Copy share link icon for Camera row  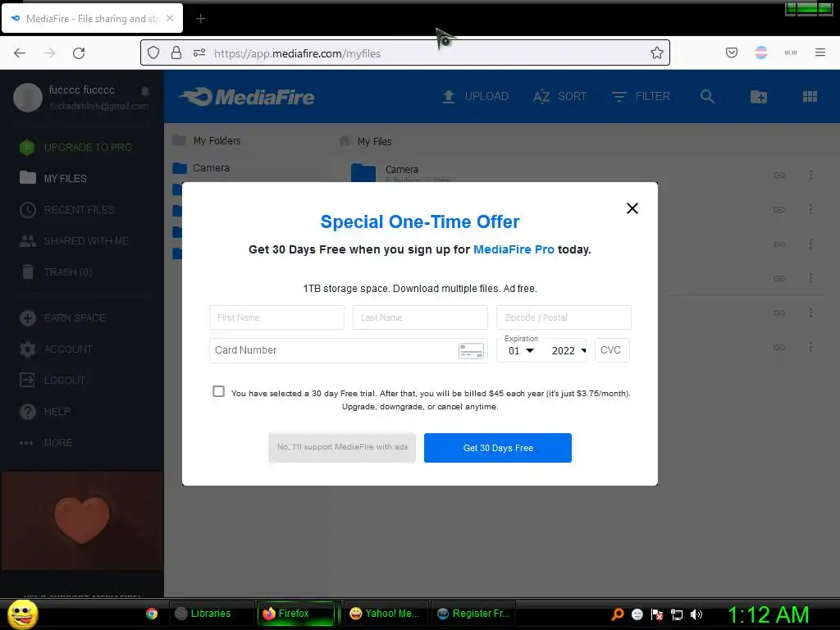pos(779,175)
